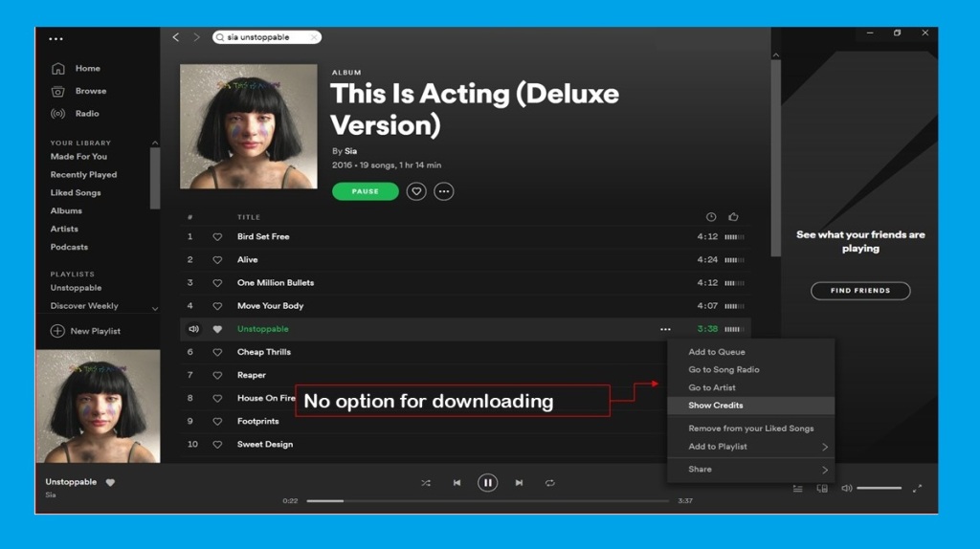The width and height of the screenshot is (980, 549).
Task: Toggle shuffle playback
Action: pyautogui.click(x=426, y=483)
